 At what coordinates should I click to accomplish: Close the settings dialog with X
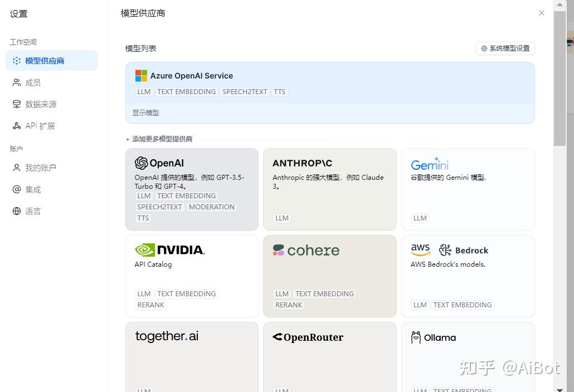point(542,13)
